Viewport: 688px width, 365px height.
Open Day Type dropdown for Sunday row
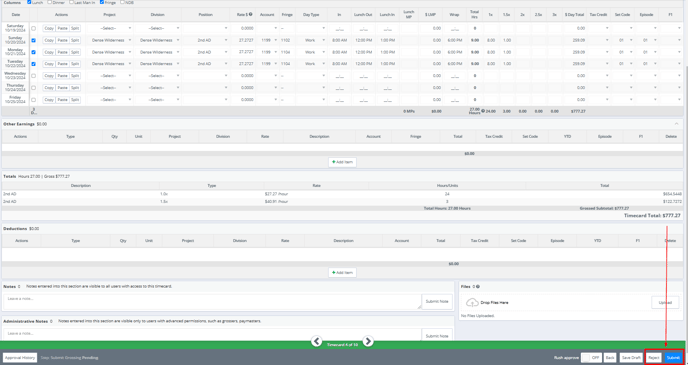tap(312, 40)
